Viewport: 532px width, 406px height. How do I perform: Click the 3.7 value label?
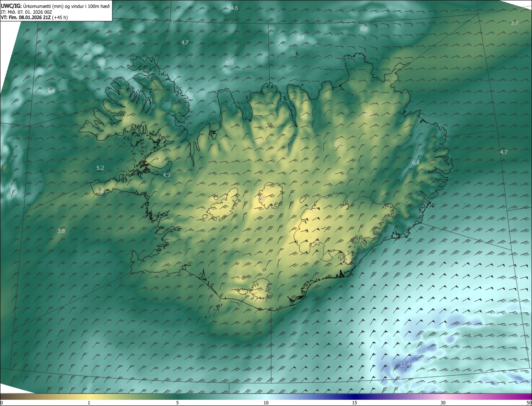coord(514,23)
